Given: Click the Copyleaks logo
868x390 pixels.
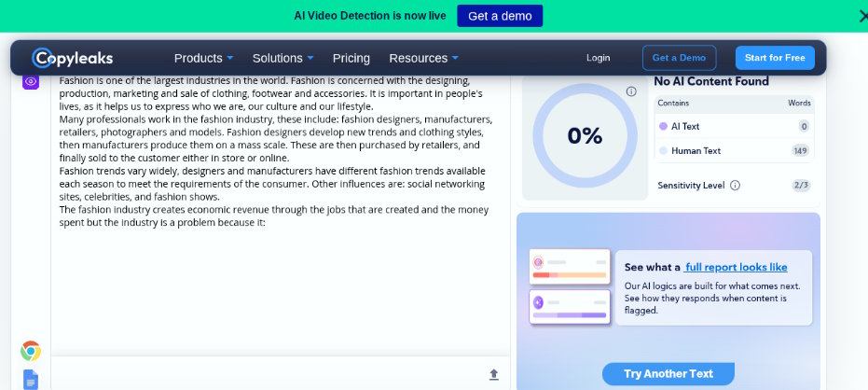Looking at the screenshot, I should point(73,58).
